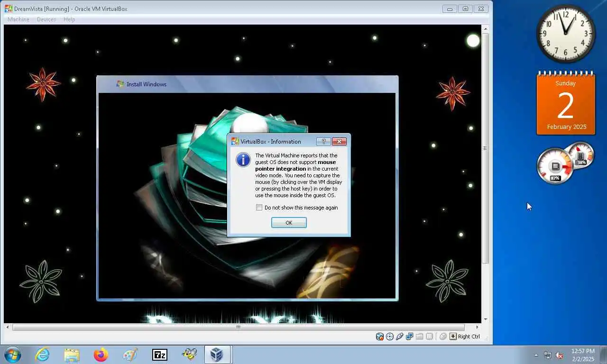Click the Install Windows title text
Screen dimensions: 607x364
pos(147,84)
